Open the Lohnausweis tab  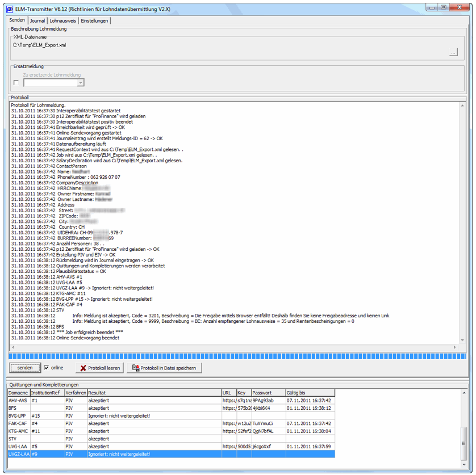63,20
